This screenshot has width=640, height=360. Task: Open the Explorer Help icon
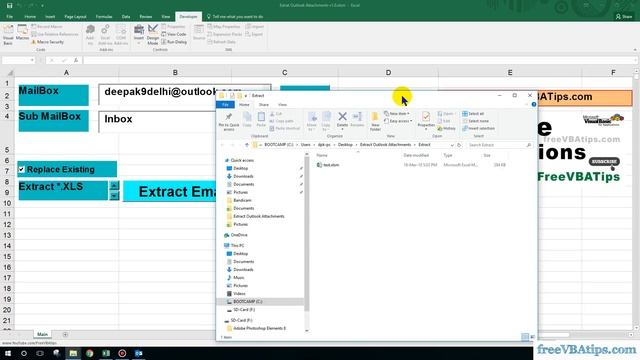(533, 104)
